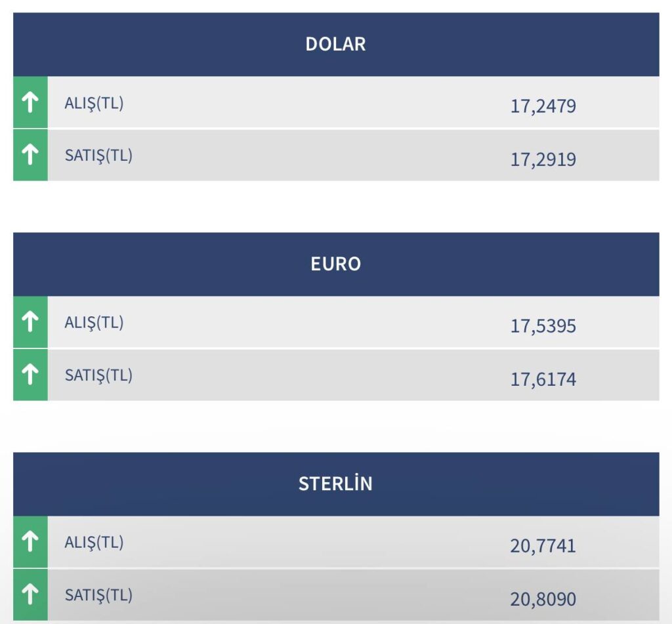672x624 pixels.
Task: Click the green up arrow beside Euro Satış
Action: [30, 375]
